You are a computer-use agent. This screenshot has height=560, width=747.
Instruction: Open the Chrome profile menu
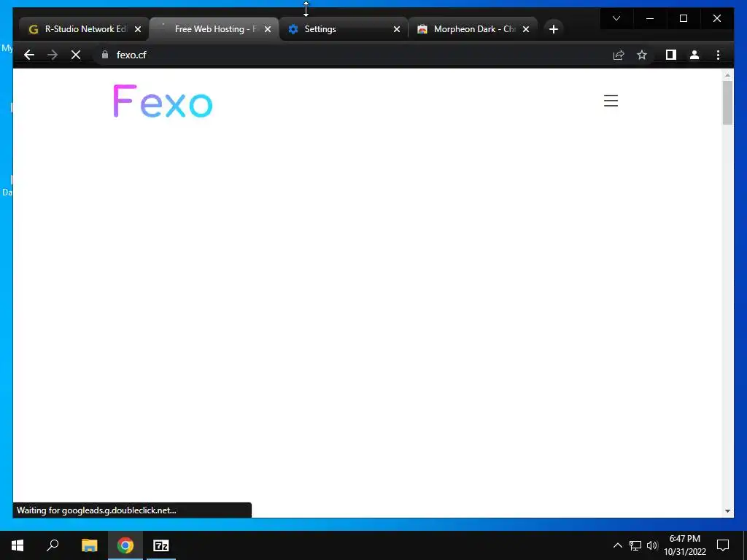click(x=694, y=55)
